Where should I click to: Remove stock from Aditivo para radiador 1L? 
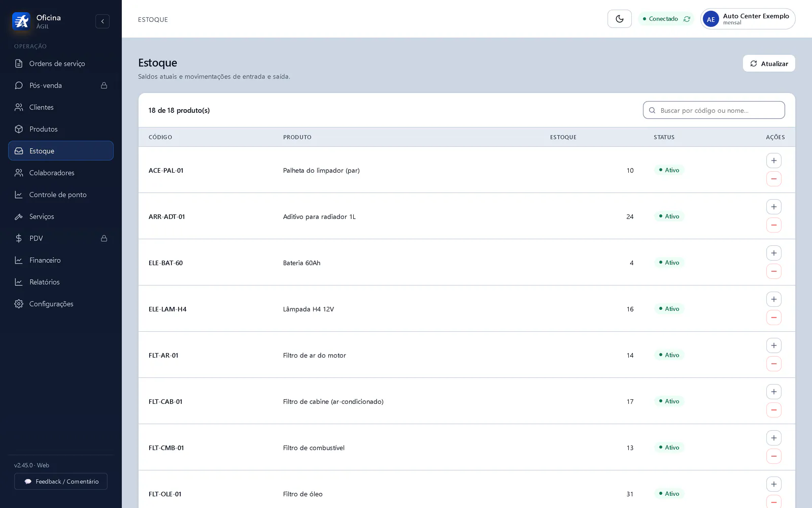coord(773,225)
